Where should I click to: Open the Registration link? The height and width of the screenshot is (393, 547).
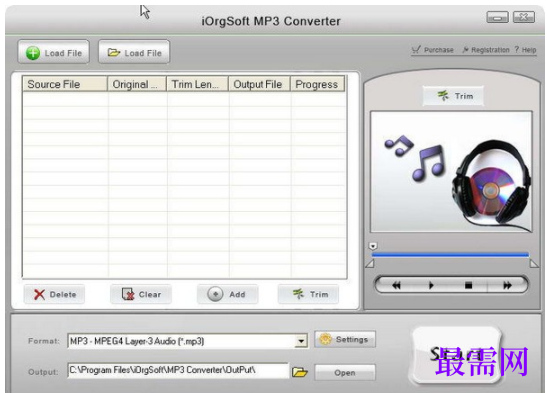click(x=486, y=50)
